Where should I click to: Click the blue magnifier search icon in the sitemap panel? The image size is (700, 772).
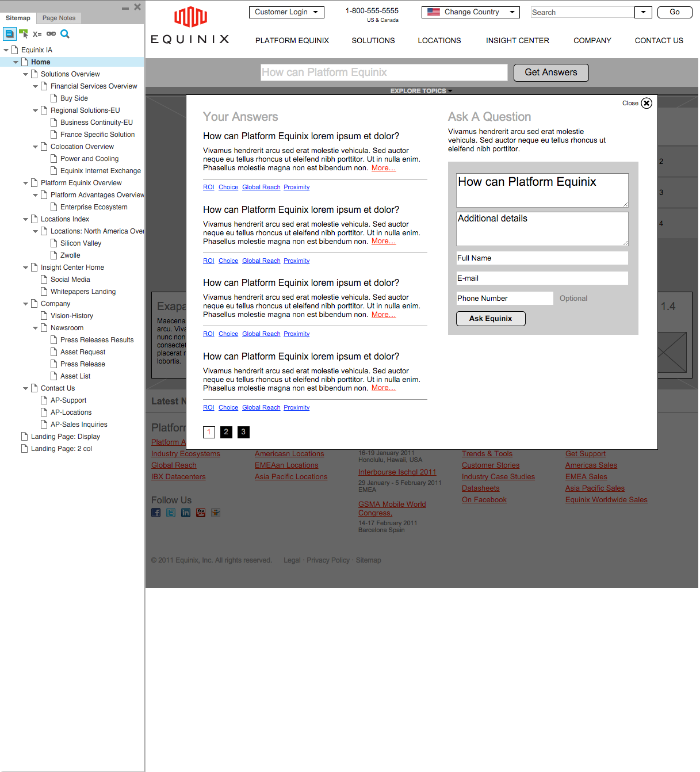(65, 34)
